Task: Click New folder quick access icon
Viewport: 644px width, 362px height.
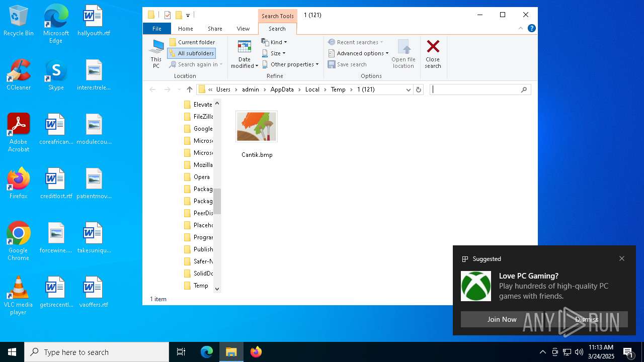Action: [179, 15]
